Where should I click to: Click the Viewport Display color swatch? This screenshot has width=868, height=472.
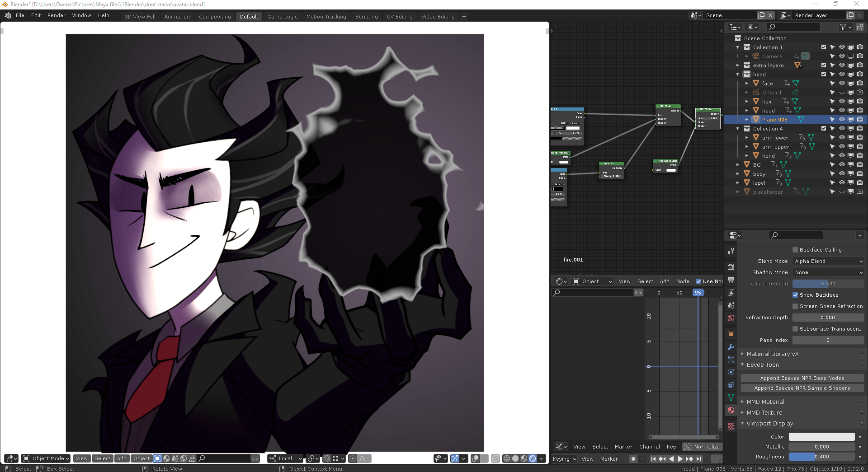tap(821, 437)
